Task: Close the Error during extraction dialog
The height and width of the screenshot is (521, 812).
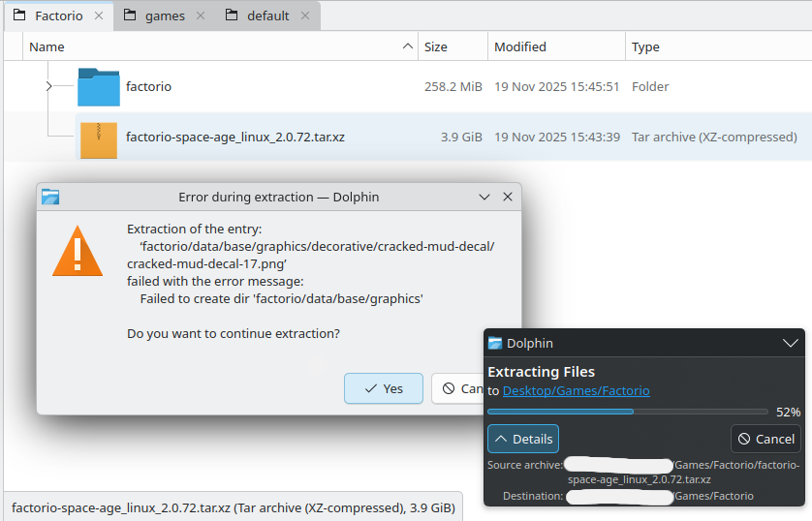Action: pyautogui.click(x=508, y=197)
